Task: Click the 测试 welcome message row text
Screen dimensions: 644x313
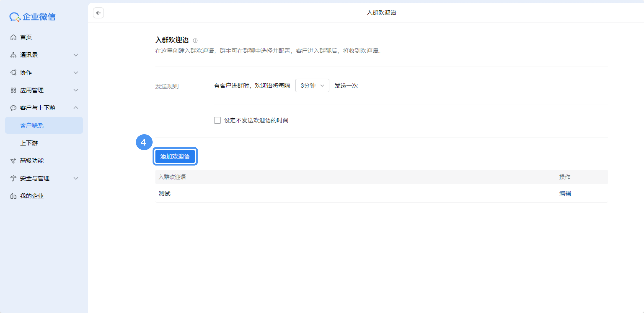Action: [x=164, y=193]
